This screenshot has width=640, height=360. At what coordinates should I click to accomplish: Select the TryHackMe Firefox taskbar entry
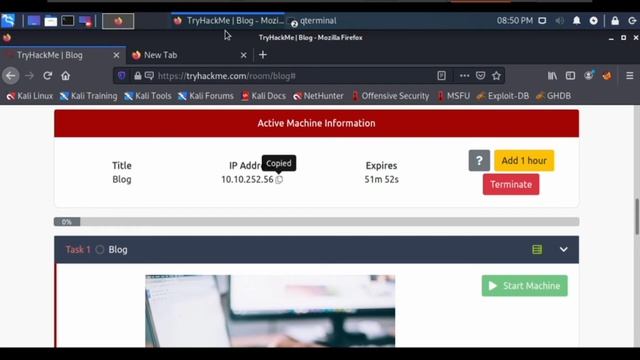[228, 21]
